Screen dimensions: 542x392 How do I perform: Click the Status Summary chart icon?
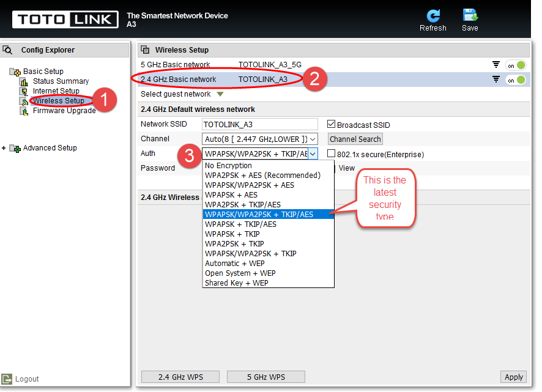point(24,82)
